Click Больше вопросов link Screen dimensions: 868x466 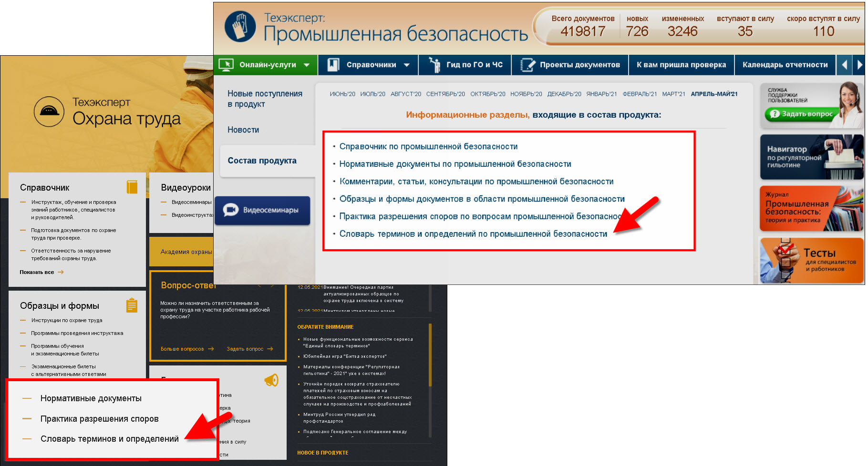(x=187, y=349)
